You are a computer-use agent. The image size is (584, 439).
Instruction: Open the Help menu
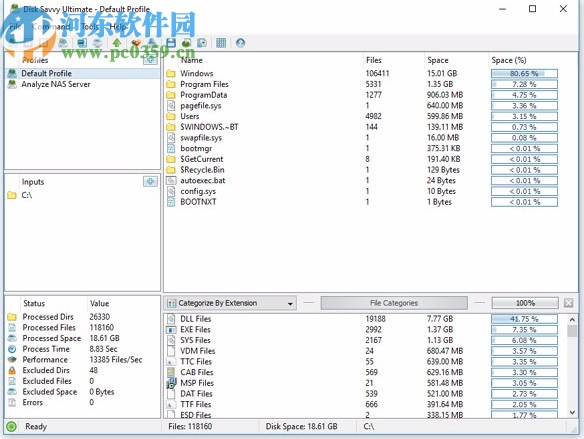[x=118, y=27]
